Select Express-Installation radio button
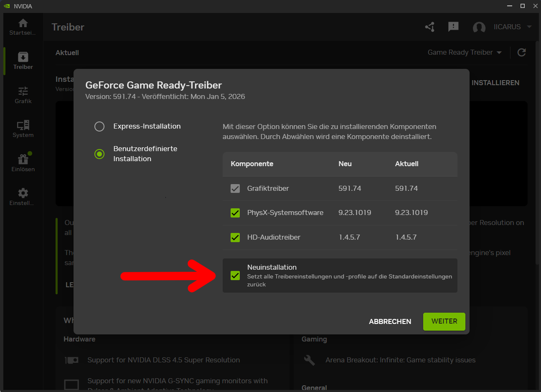Image resolution: width=541 pixels, height=392 pixels. 99,126
